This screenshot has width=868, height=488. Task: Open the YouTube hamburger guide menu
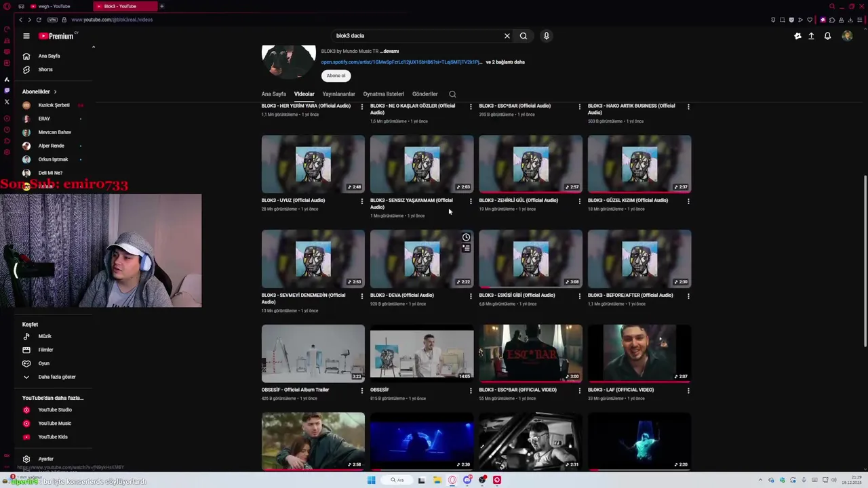point(26,36)
